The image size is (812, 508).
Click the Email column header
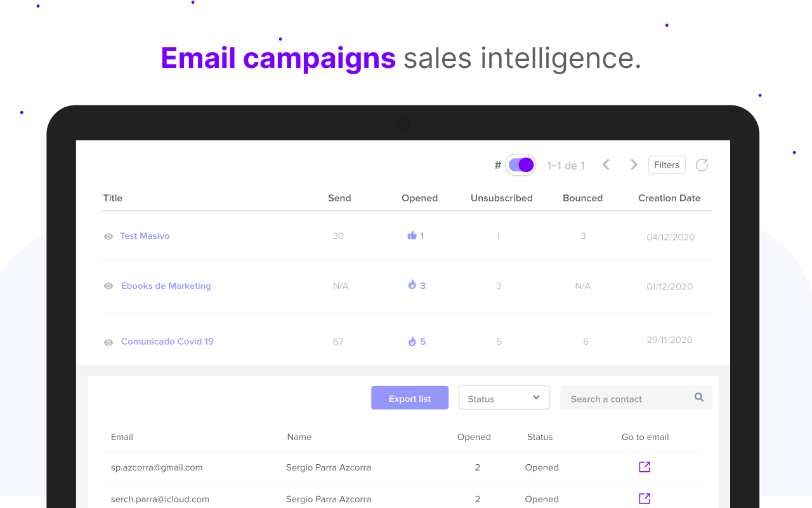(122, 437)
